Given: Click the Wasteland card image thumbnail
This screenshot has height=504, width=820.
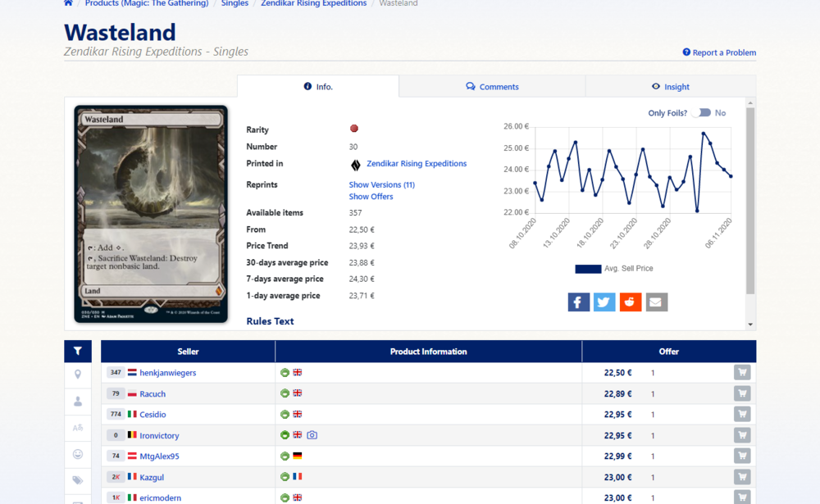Looking at the screenshot, I should pos(151,214).
